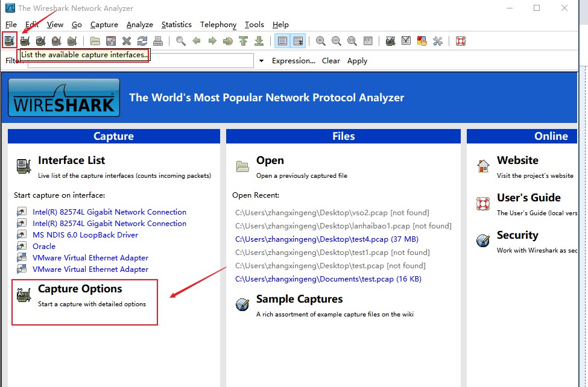Image resolution: width=588 pixels, height=387 pixels.
Task: Open the Telephony menu
Action: (x=218, y=25)
